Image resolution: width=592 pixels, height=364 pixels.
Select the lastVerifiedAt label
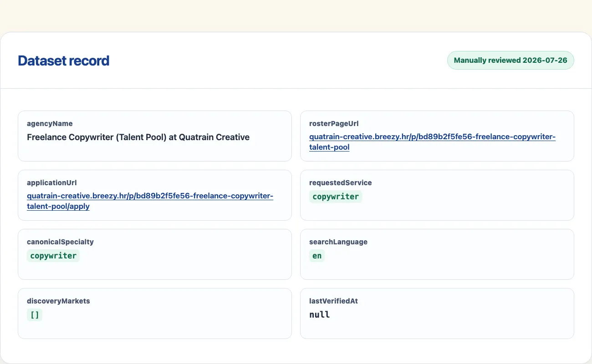333,301
